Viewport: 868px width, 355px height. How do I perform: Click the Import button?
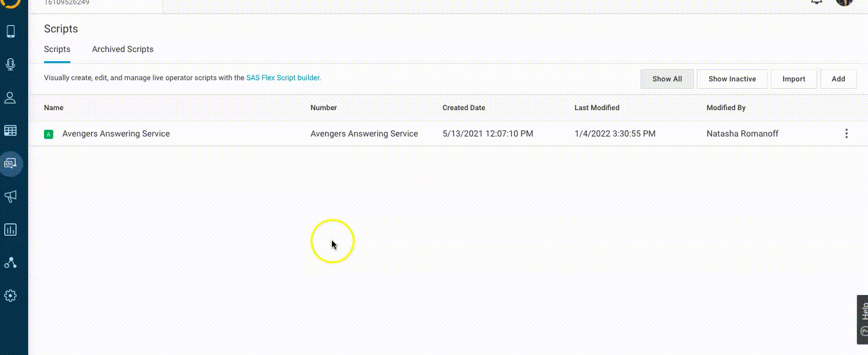point(793,79)
